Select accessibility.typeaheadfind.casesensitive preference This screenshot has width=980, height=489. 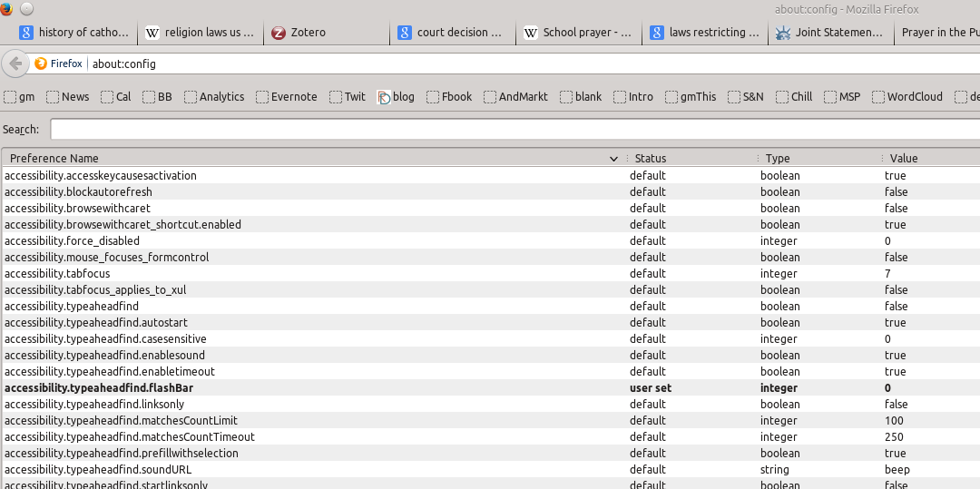pos(491,338)
